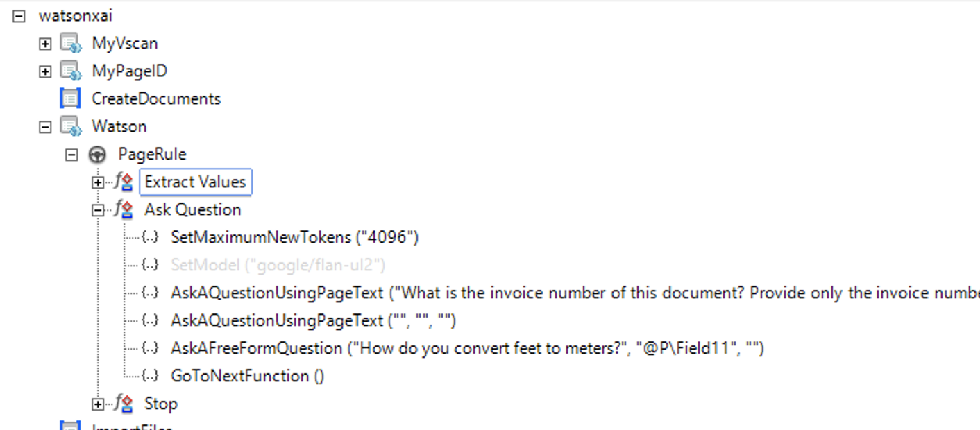
Task: Collapse the PageRule node
Action: (71, 155)
